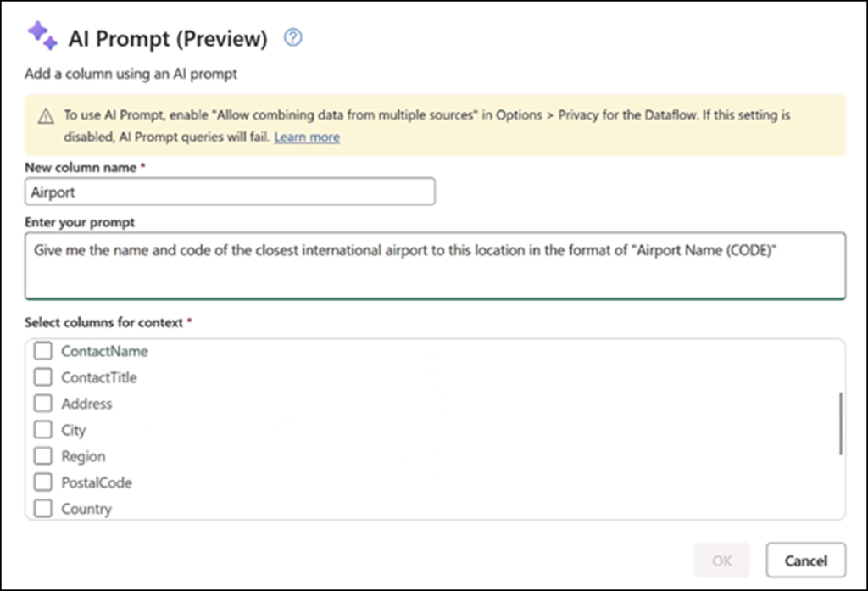Check the Country column checkbox
This screenshot has height=591, width=868.
[x=42, y=508]
